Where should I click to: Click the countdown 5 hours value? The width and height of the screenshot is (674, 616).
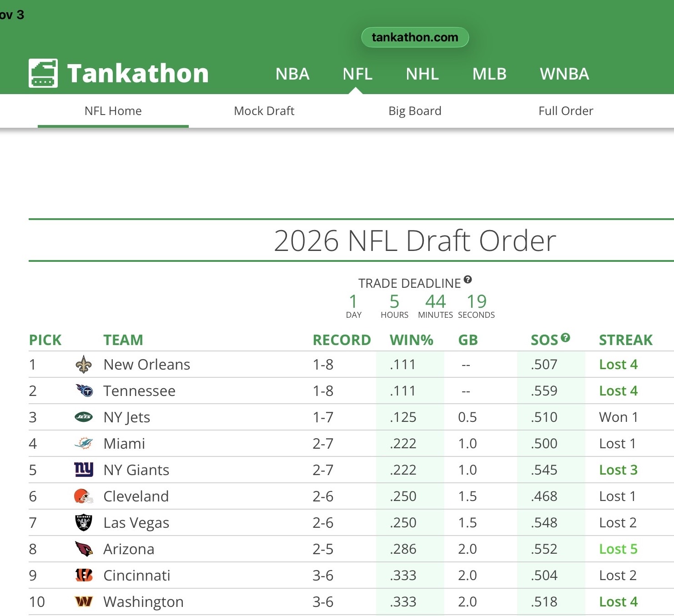pyautogui.click(x=394, y=301)
